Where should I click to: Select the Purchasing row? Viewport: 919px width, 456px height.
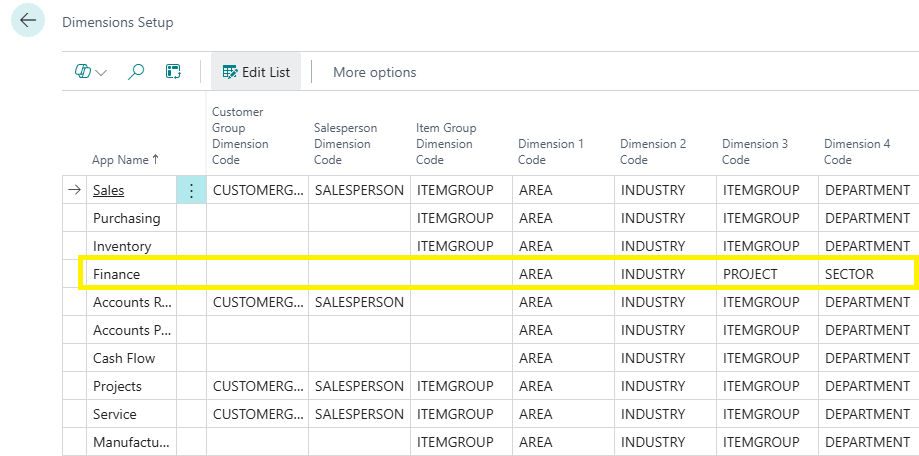(x=126, y=218)
